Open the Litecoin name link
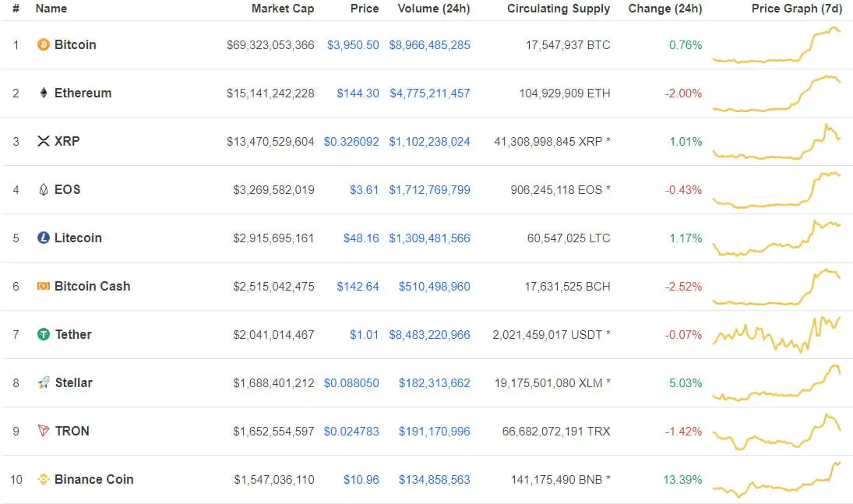The image size is (853, 504). (x=78, y=238)
